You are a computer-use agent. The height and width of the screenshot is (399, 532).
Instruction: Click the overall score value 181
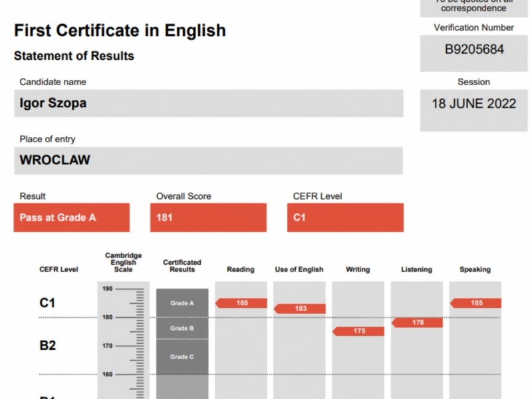click(x=164, y=217)
